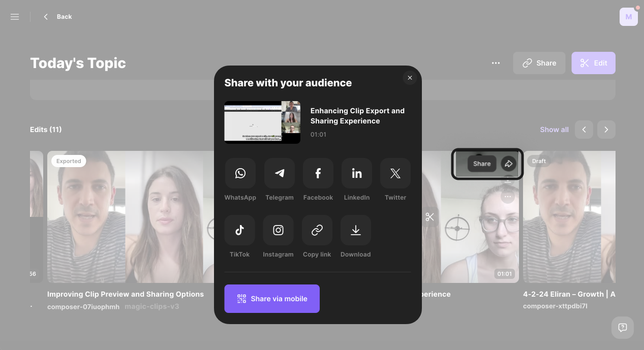Open the three-dot options beside Share
The width and height of the screenshot is (644, 350).
click(496, 63)
